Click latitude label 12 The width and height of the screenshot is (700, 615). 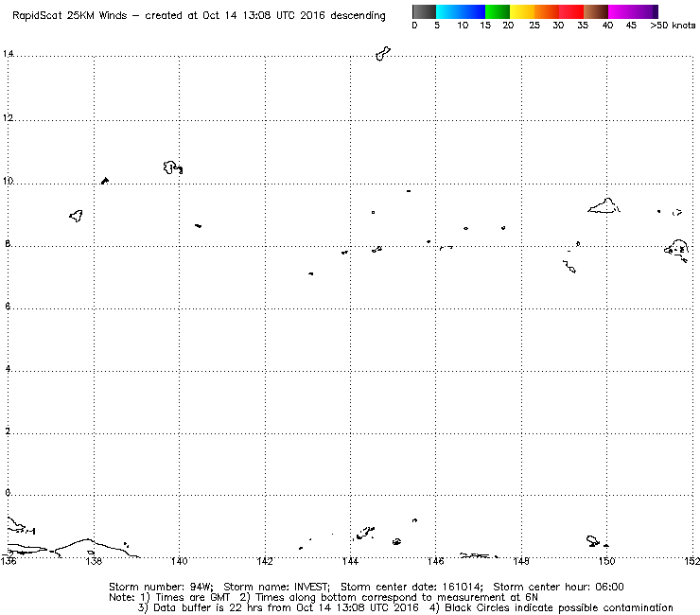8,118
